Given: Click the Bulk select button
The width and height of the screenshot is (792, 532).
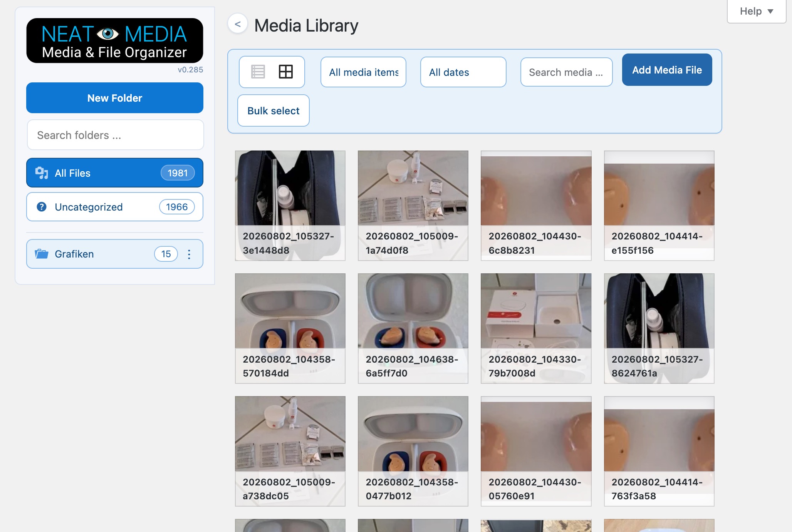Looking at the screenshot, I should pyautogui.click(x=274, y=110).
